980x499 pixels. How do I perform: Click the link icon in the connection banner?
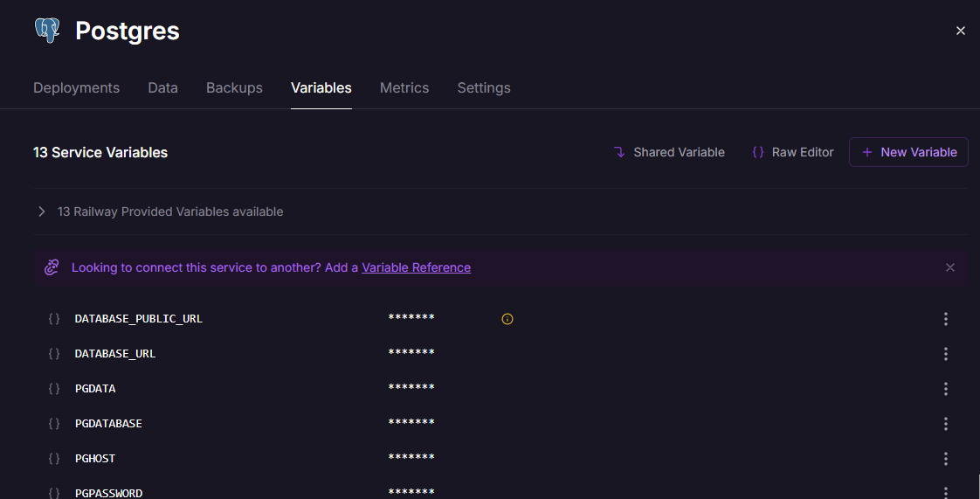[x=52, y=267]
